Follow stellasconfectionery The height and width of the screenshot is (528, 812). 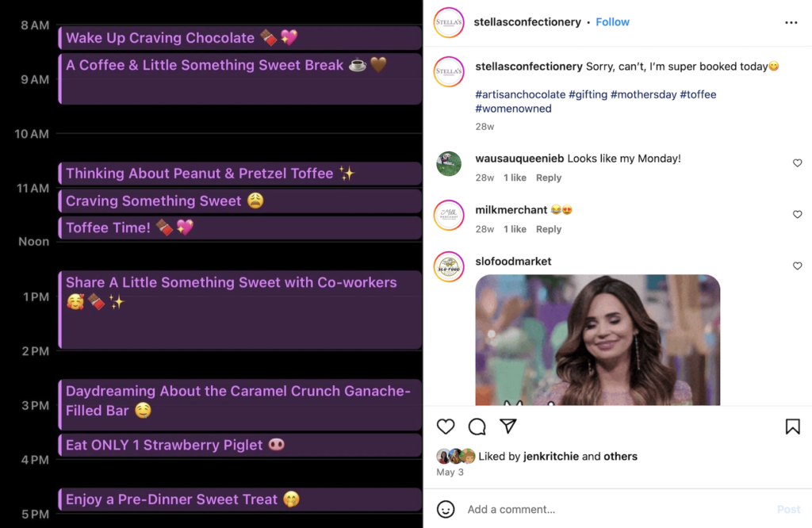(612, 22)
